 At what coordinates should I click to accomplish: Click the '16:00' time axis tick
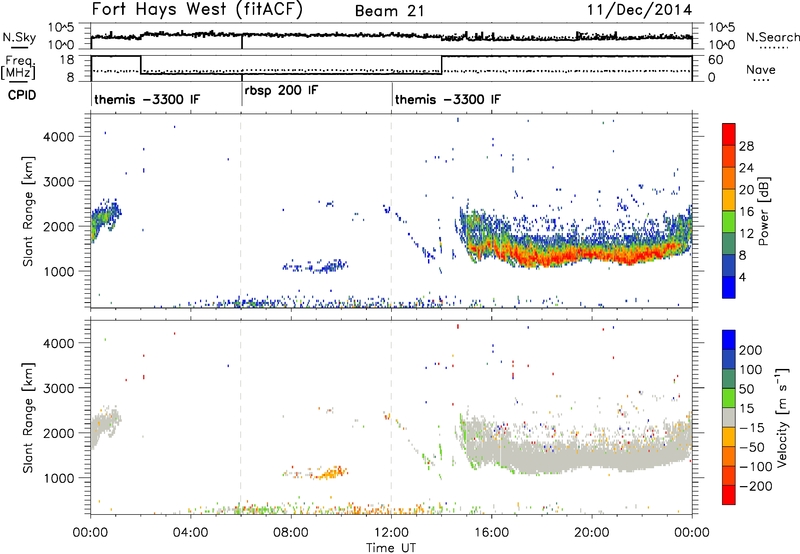click(x=491, y=533)
